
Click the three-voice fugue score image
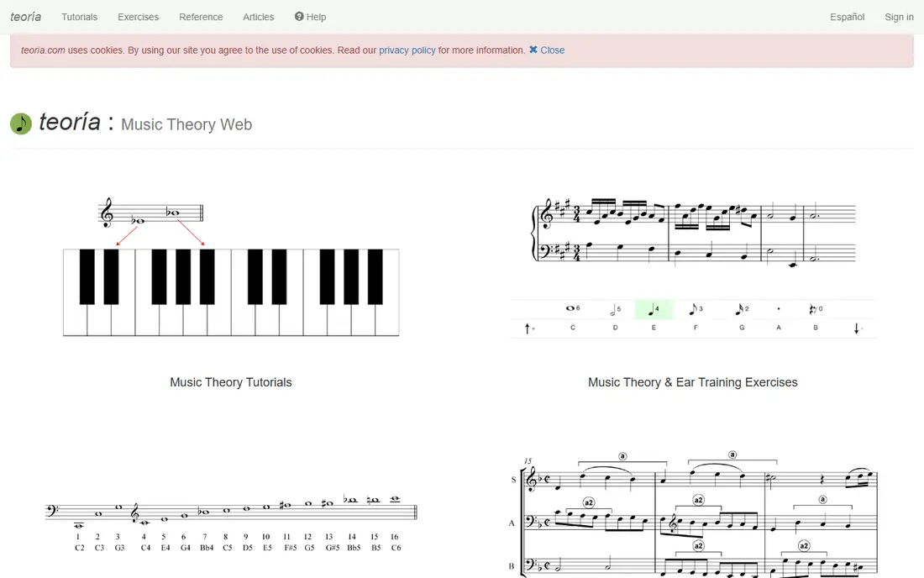click(693, 514)
